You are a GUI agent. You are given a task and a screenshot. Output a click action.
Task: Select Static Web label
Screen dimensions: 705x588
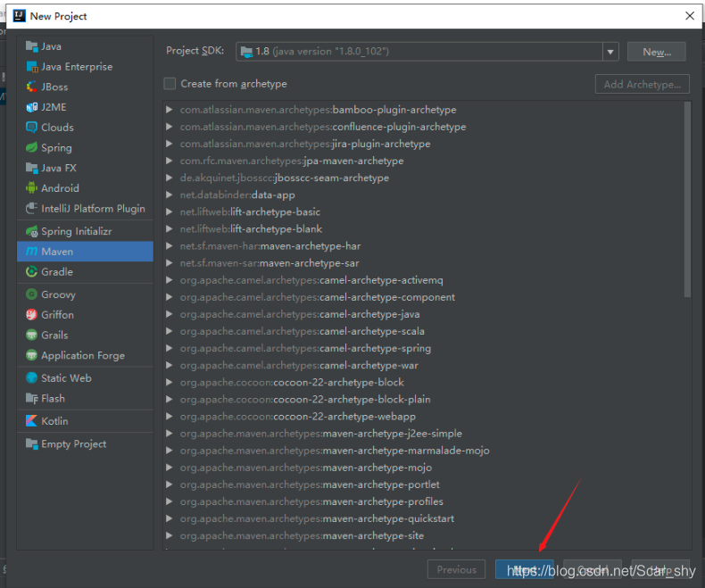click(x=66, y=378)
